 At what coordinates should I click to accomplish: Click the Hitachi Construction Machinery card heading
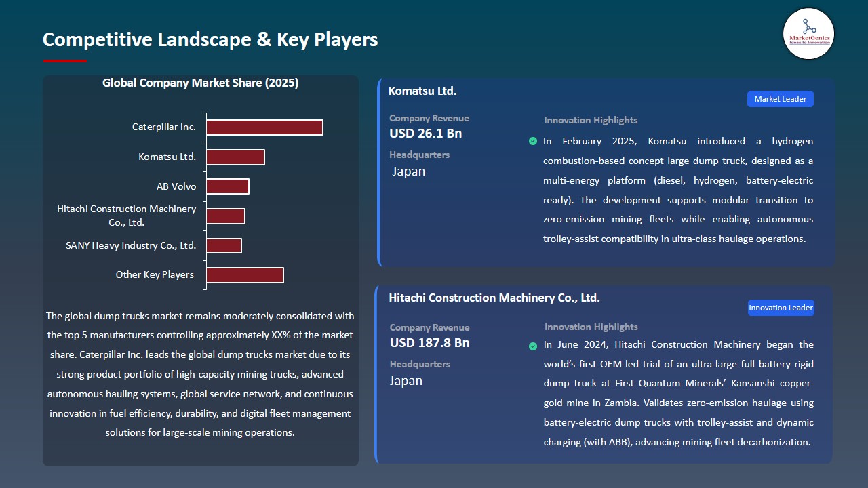point(494,298)
